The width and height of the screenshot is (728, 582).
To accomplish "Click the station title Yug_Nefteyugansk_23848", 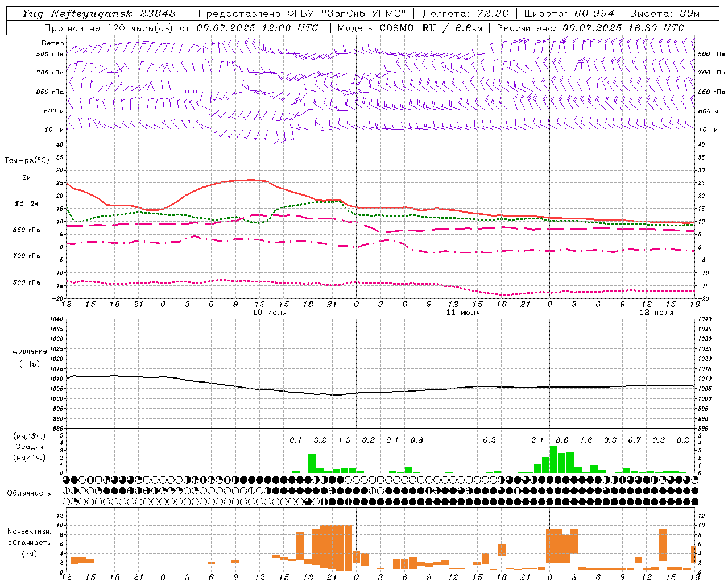I will click(x=99, y=14).
